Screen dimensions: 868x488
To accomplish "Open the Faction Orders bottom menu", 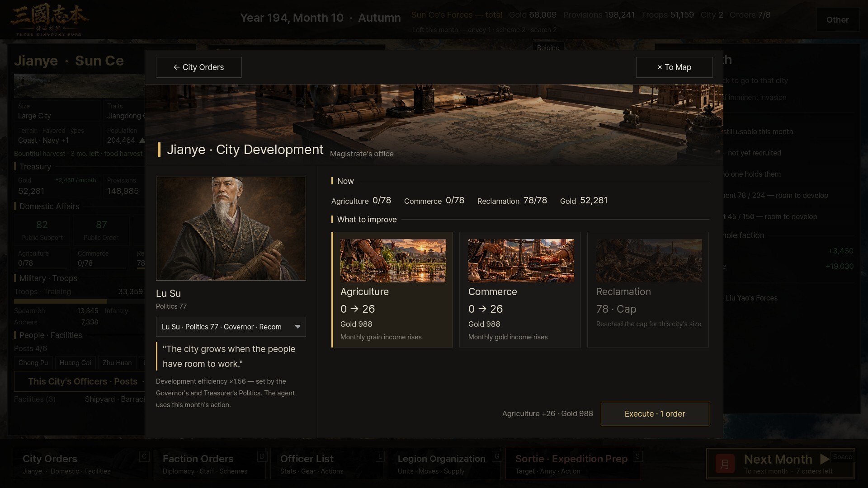I will [209, 464].
